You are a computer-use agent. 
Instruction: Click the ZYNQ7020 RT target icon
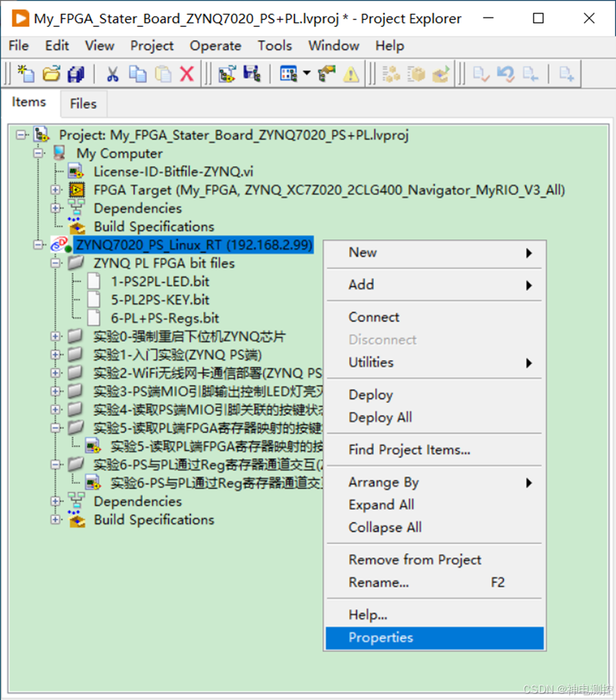click(x=61, y=245)
